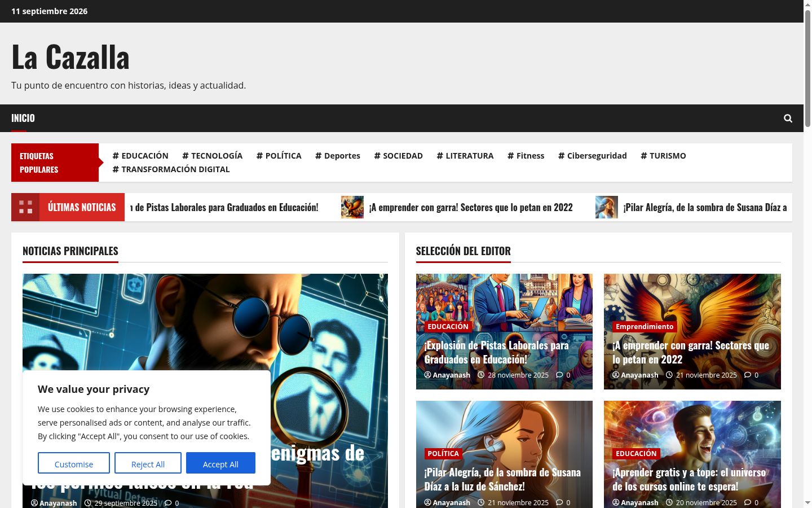Click the TRANSFORMACIÓN DIGITAL tag
The height and width of the screenshot is (508, 812).
click(171, 169)
